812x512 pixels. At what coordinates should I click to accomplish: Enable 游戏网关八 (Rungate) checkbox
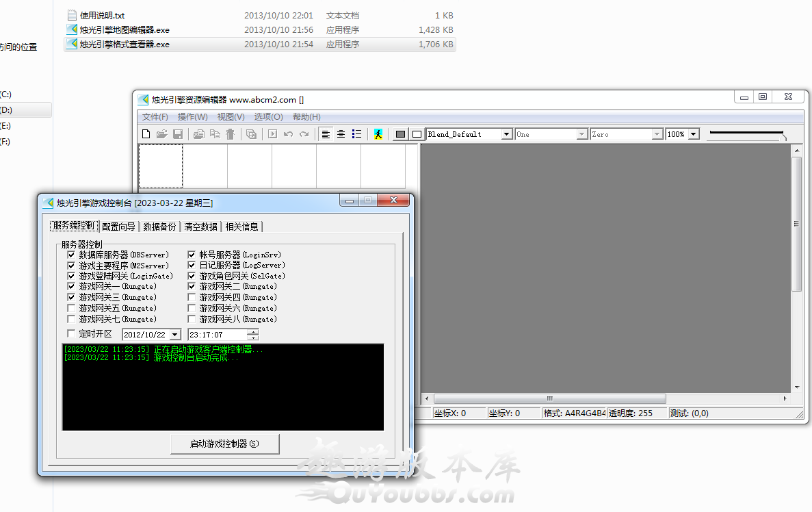click(192, 319)
